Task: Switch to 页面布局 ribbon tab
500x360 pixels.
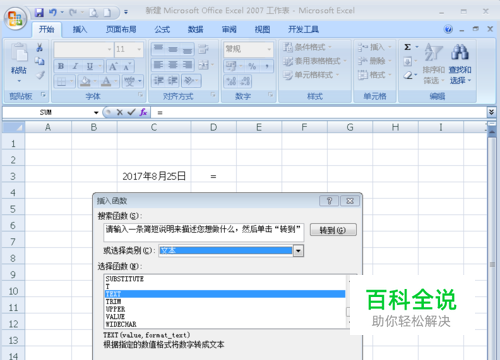Action: pos(121,29)
